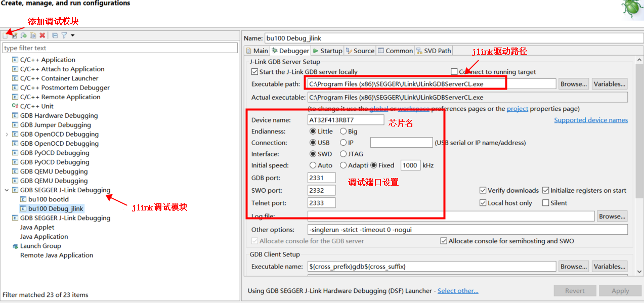Browse for the J-Link log file
This screenshot has width=644, height=303.
[612, 216]
